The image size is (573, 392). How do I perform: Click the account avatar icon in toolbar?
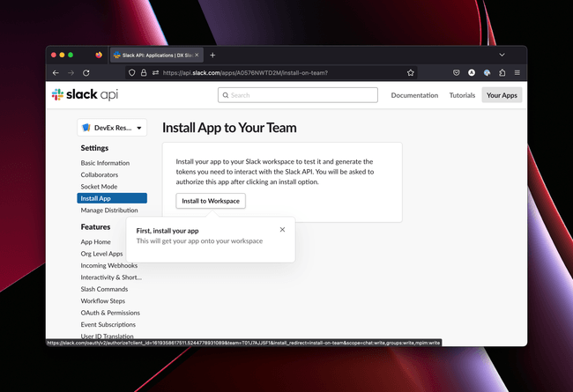coord(472,73)
